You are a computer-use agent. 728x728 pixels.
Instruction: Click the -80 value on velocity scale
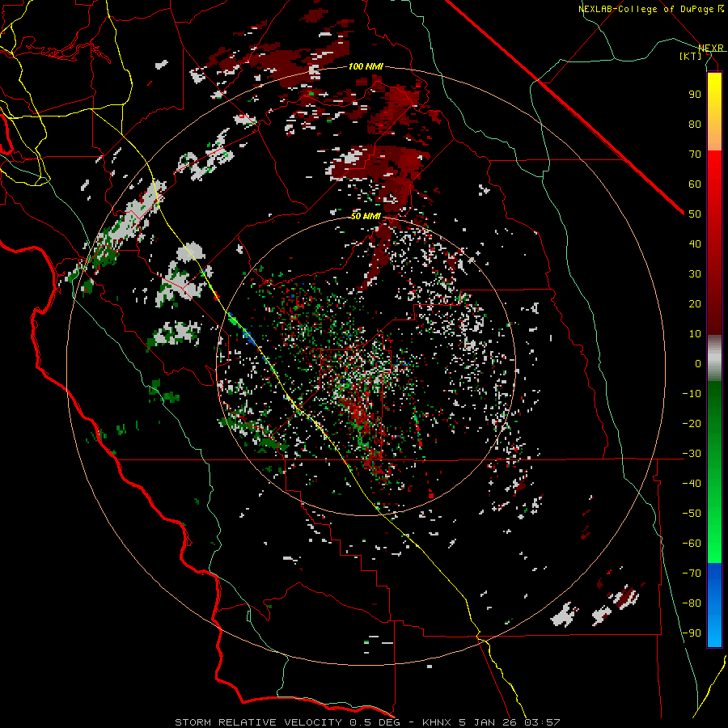click(x=692, y=603)
